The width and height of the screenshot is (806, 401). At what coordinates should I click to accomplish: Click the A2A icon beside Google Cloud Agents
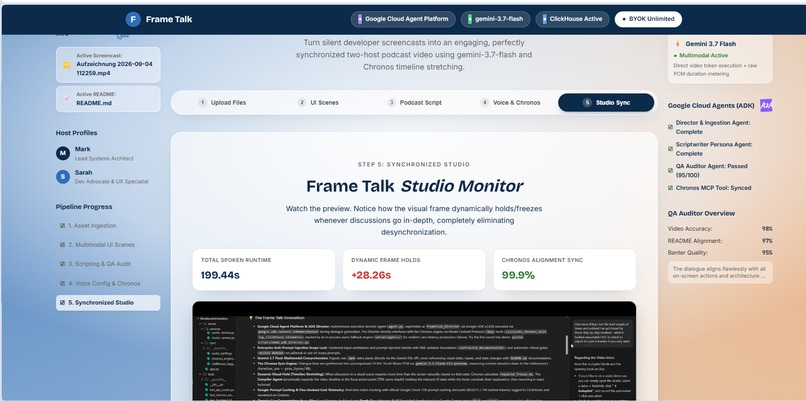(766, 105)
